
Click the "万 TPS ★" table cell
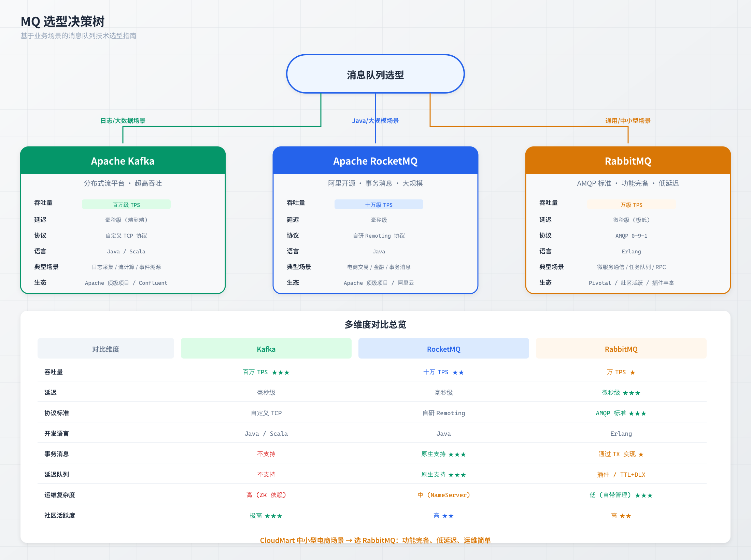pos(621,372)
